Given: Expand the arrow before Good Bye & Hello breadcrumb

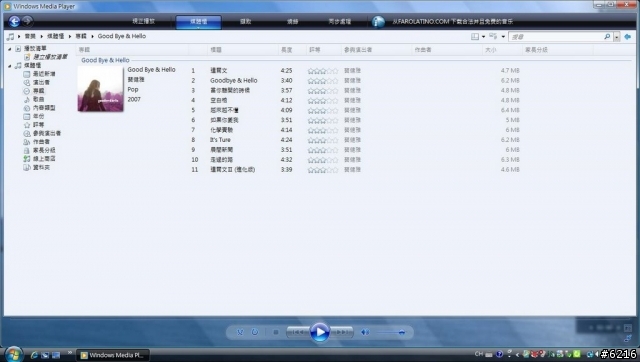Looking at the screenshot, I should click(92, 36).
